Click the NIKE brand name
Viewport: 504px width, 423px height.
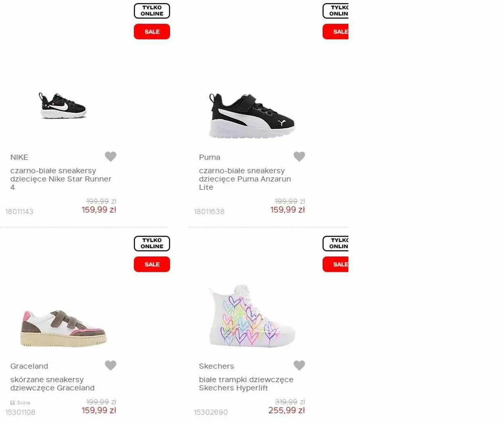pyautogui.click(x=19, y=157)
